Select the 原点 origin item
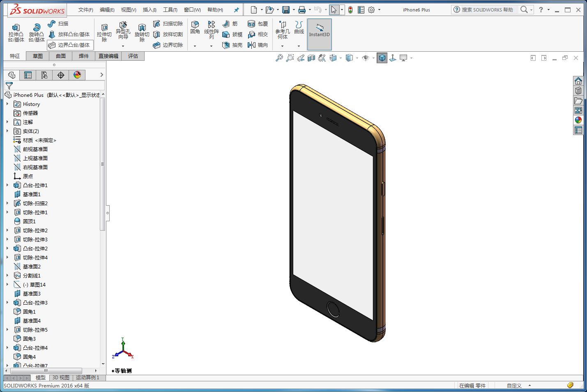The width and height of the screenshot is (587, 392). pyautogui.click(x=23, y=177)
